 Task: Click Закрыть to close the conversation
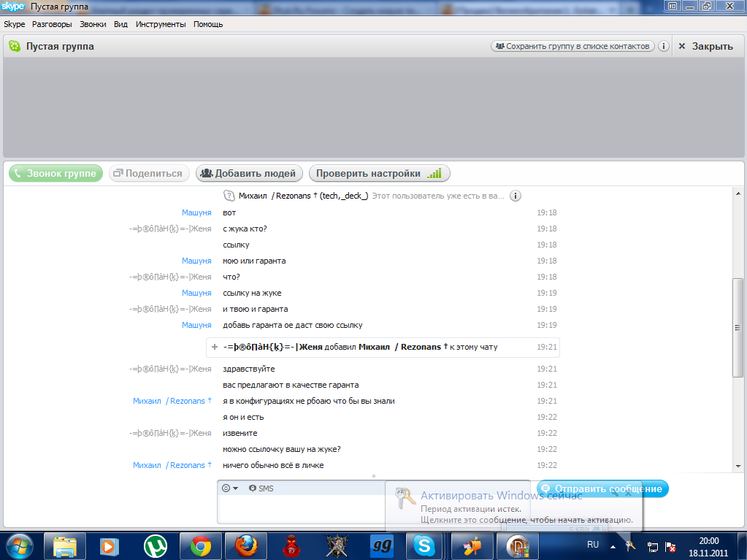coord(706,46)
